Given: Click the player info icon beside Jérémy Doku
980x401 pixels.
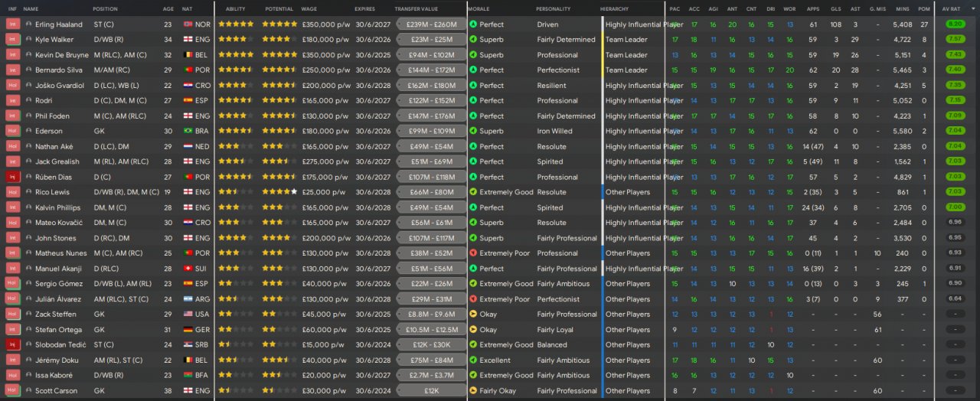Looking at the screenshot, I should point(28,360).
